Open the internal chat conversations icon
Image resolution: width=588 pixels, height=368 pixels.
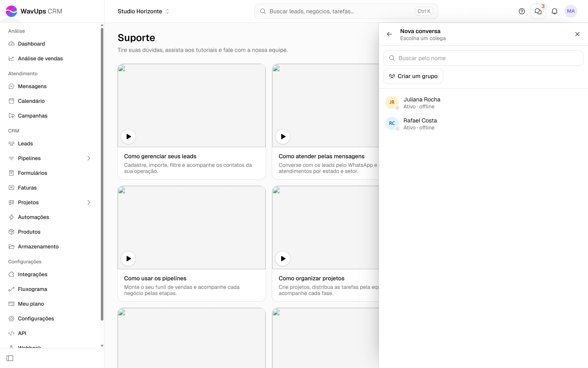538,11
